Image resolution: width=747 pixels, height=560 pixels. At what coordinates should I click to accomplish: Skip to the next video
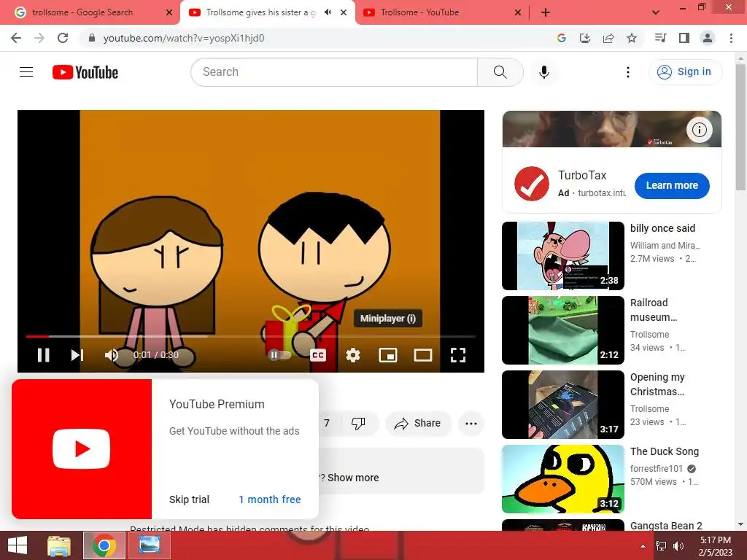[x=77, y=355]
